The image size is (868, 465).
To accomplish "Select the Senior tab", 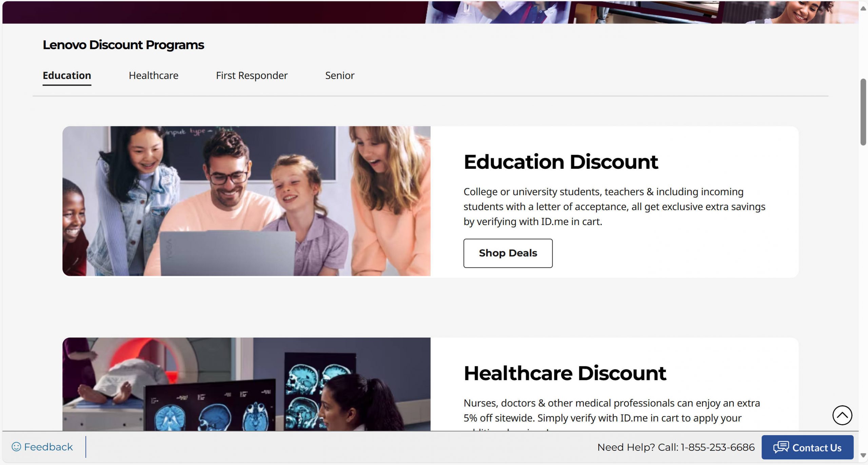I will (x=340, y=76).
